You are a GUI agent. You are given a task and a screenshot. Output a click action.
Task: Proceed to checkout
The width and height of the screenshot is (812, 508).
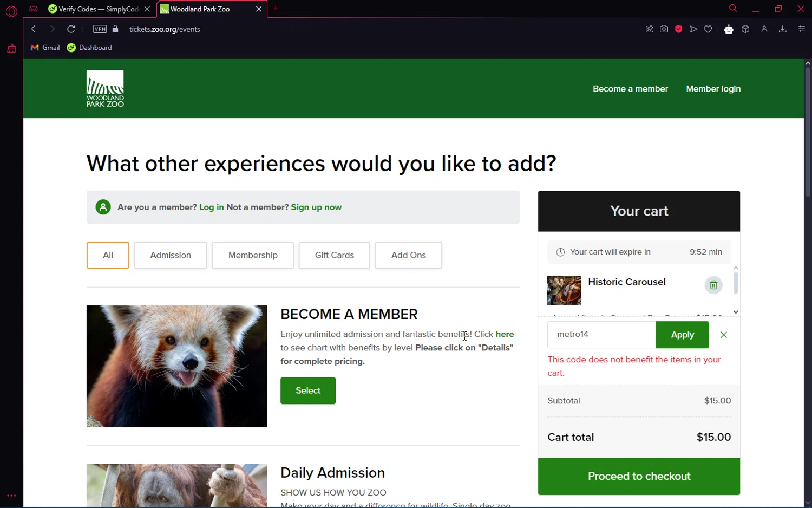click(639, 477)
